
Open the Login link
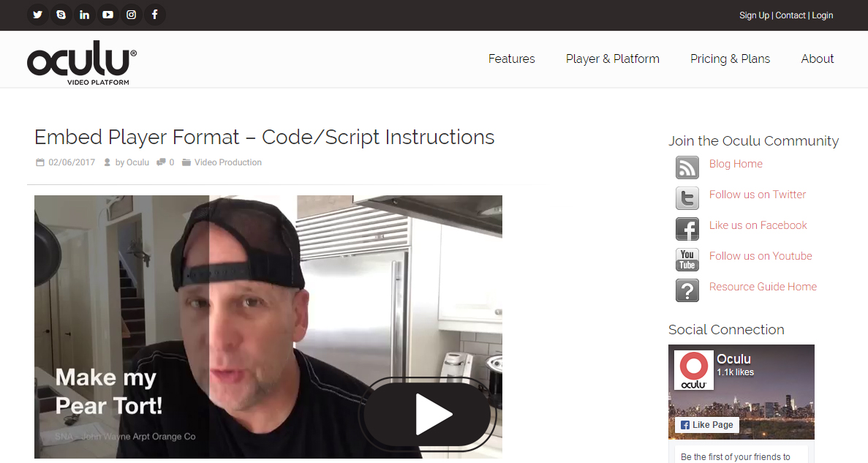pyautogui.click(x=822, y=15)
